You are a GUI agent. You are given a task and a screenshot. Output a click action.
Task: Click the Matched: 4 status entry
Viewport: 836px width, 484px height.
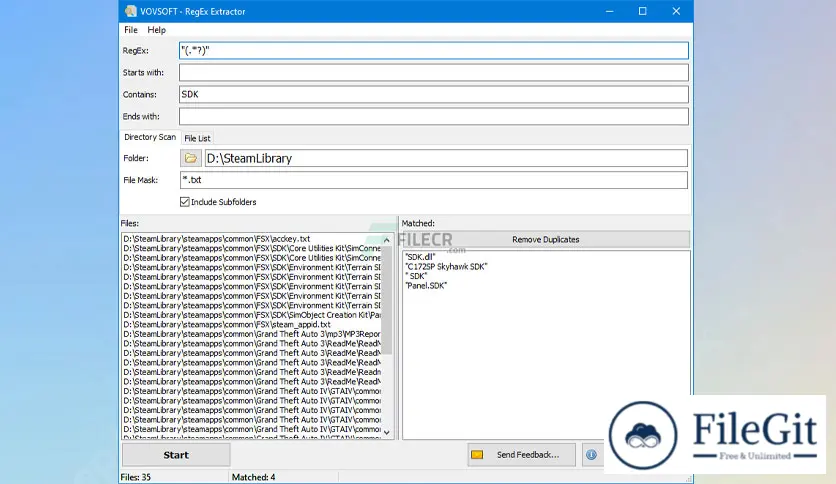pyautogui.click(x=253, y=477)
